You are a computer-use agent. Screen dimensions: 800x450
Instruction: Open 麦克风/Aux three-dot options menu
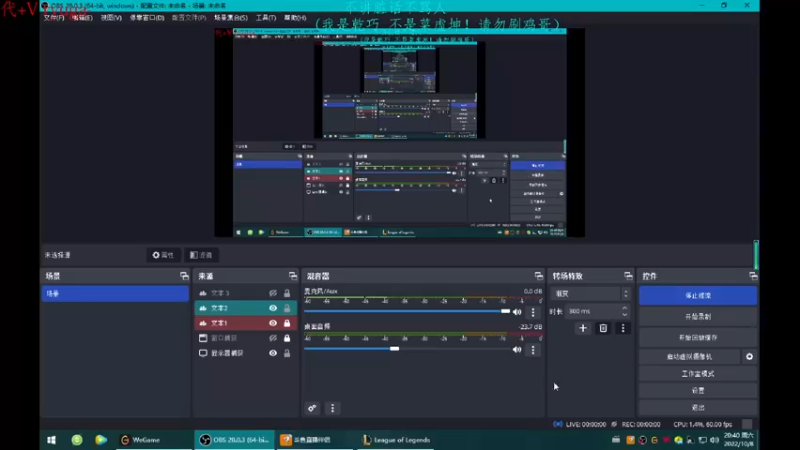pos(533,312)
